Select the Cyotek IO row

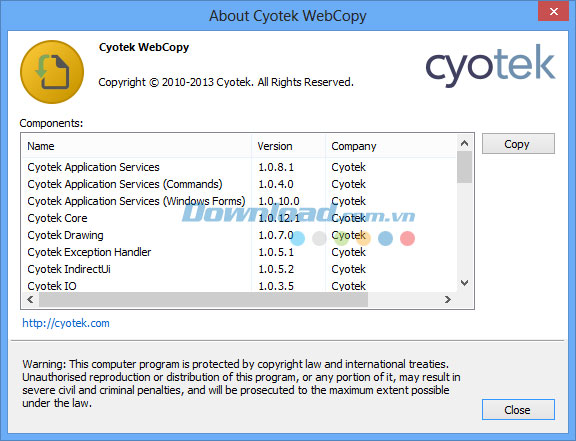[x=240, y=285]
